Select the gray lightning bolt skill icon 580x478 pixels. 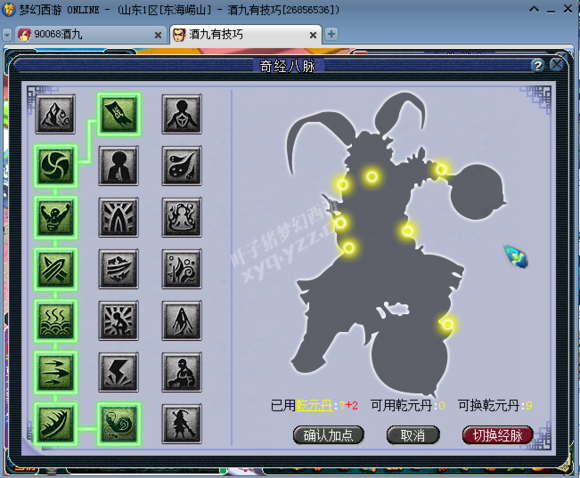point(118,372)
